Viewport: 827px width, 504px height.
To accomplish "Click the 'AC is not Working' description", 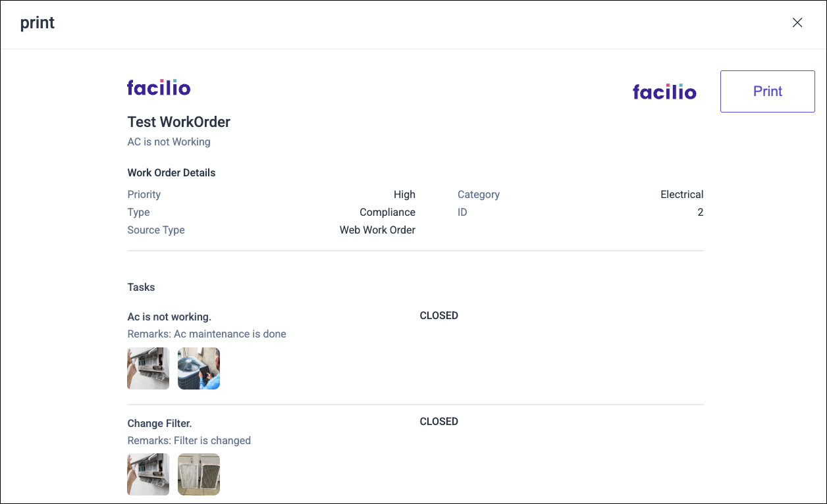I will pos(169,141).
